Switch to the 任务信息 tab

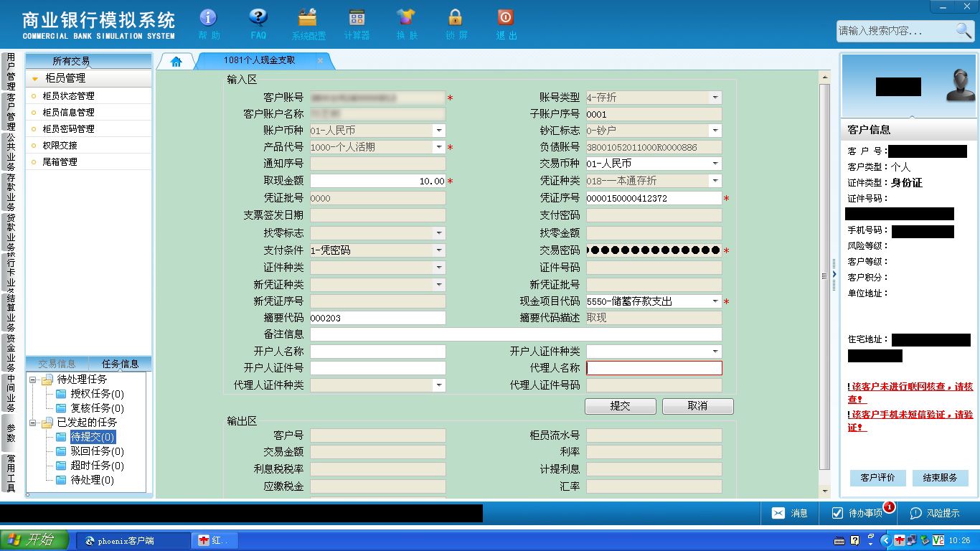tap(120, 364)
